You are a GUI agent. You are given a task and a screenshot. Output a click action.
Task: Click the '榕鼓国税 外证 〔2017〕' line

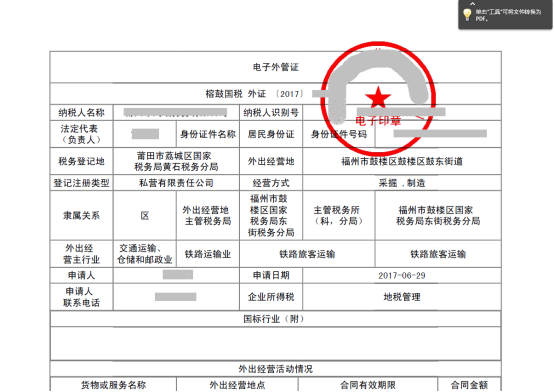[x=254, y=94]
